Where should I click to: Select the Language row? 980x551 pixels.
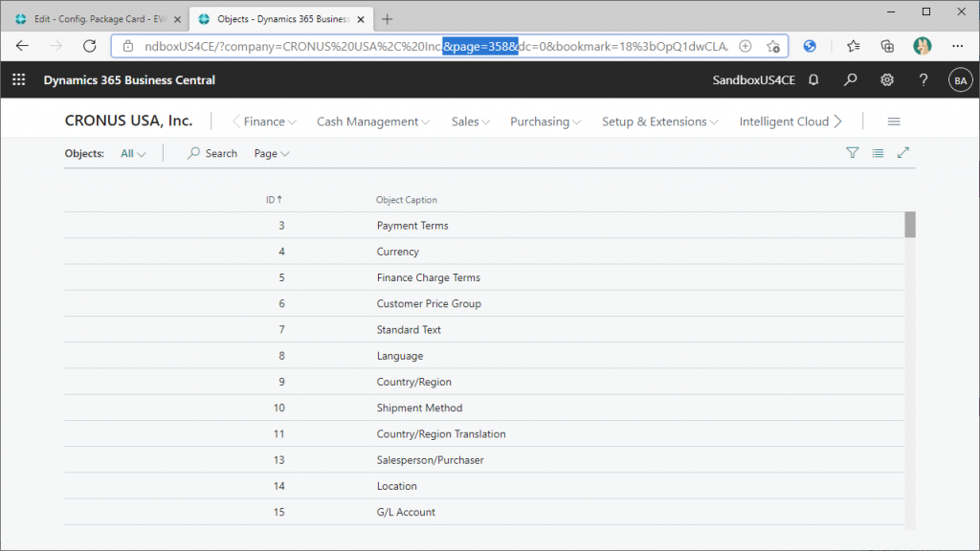click(483, 356)
